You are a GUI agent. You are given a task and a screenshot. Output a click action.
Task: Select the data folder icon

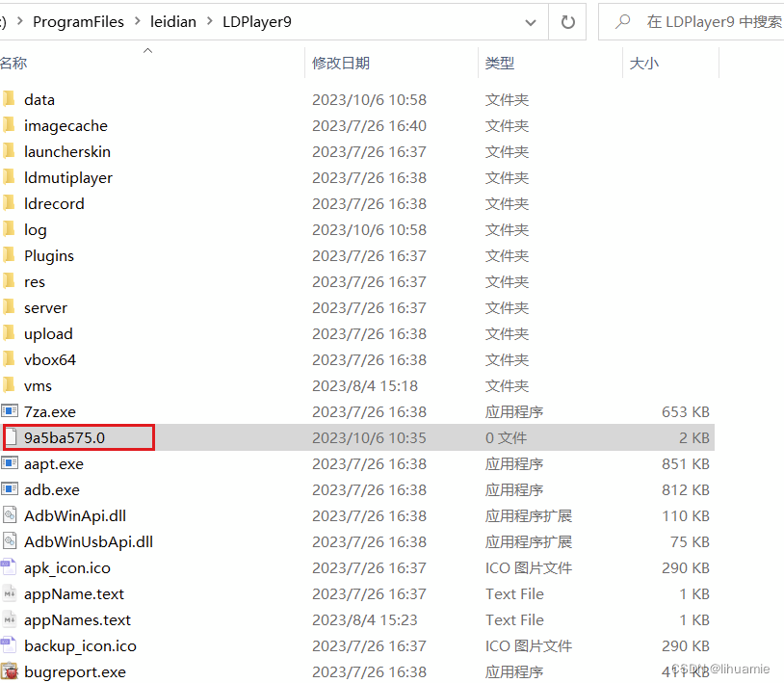click(x=9, y=98)
